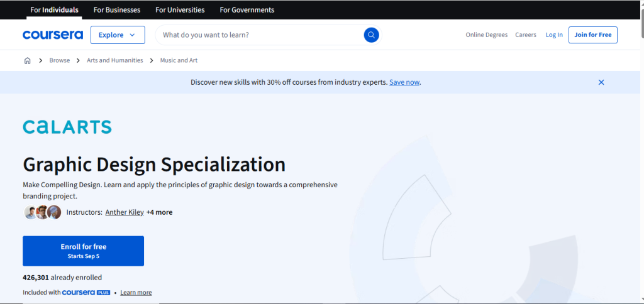Click the instructor avatars group
The width and height of the screenshot is (644, 304).
point(43,212)
